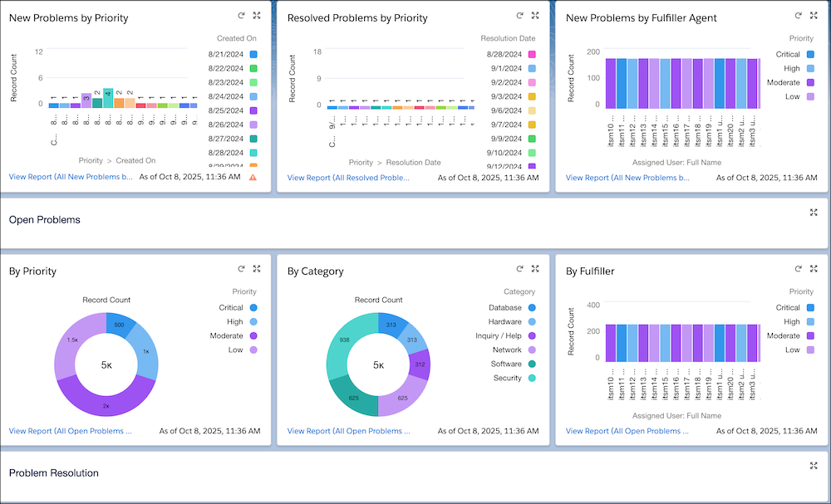Expand the Problem Resolution section
Viewport: 831px width, 504px height.
[814, 465]
